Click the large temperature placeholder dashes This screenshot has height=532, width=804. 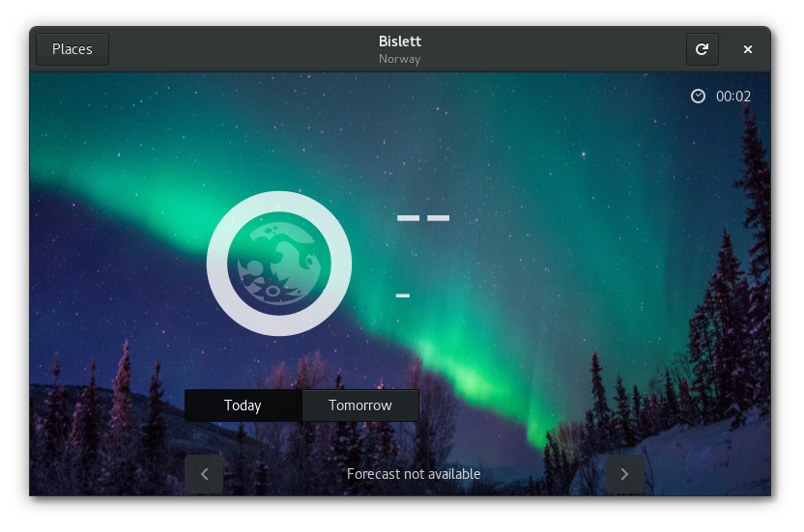coord(423,218)
